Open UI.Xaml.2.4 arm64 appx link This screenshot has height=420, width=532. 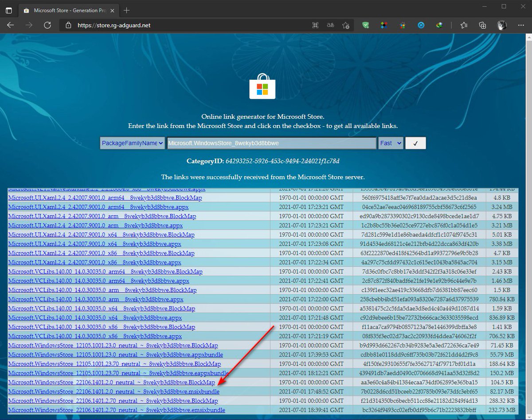point(98,207)
